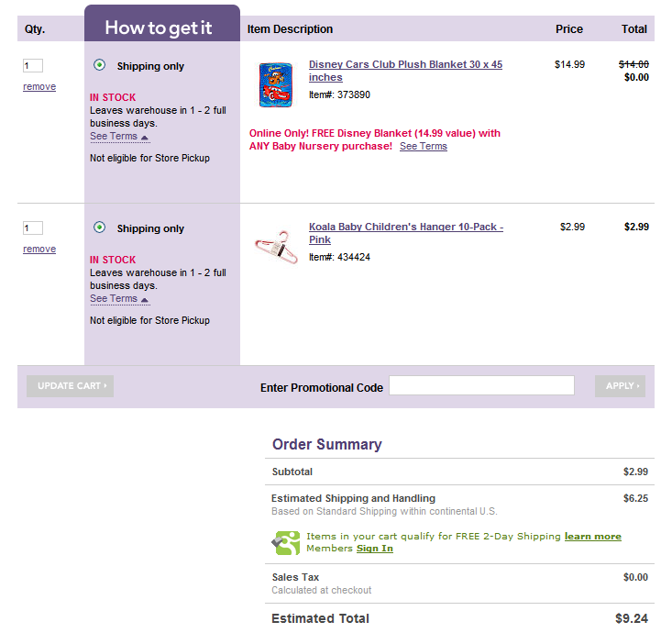Screen dimensions: 672x644
Task: Select Shipping only for Koala Baby hangers
Action: point(99,228)
